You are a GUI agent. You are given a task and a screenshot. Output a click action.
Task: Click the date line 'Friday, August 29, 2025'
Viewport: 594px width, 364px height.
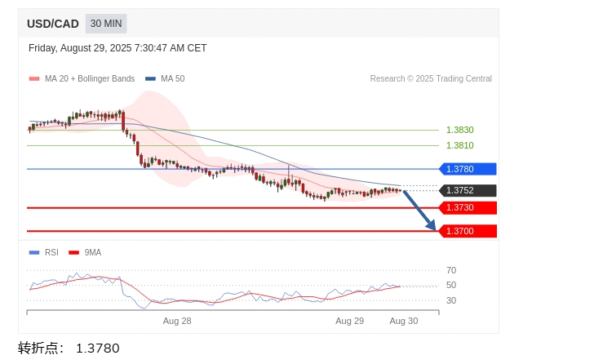point(117,48)
